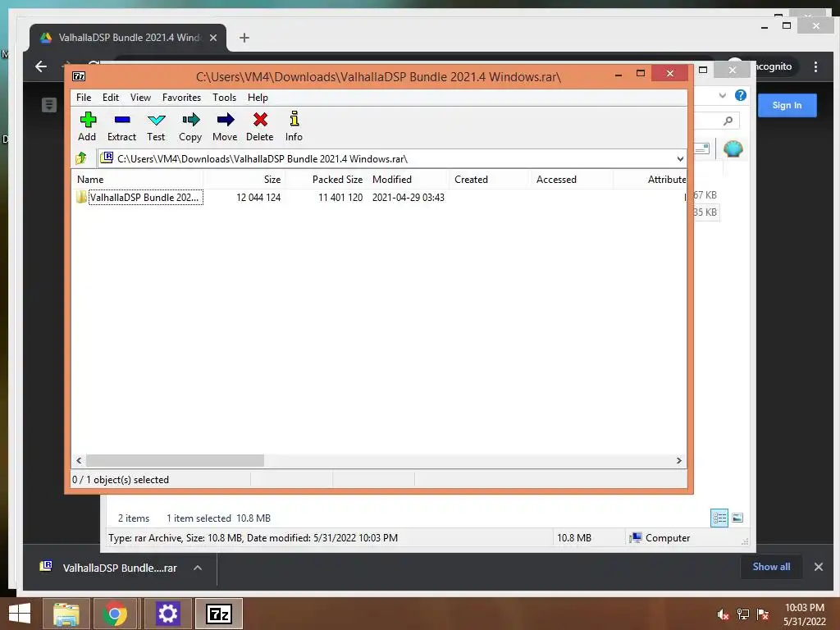The height and width of the screenshot is (630, 840).
Task: Click the 7-Zip taskbar button
Action: coord(219,614)
